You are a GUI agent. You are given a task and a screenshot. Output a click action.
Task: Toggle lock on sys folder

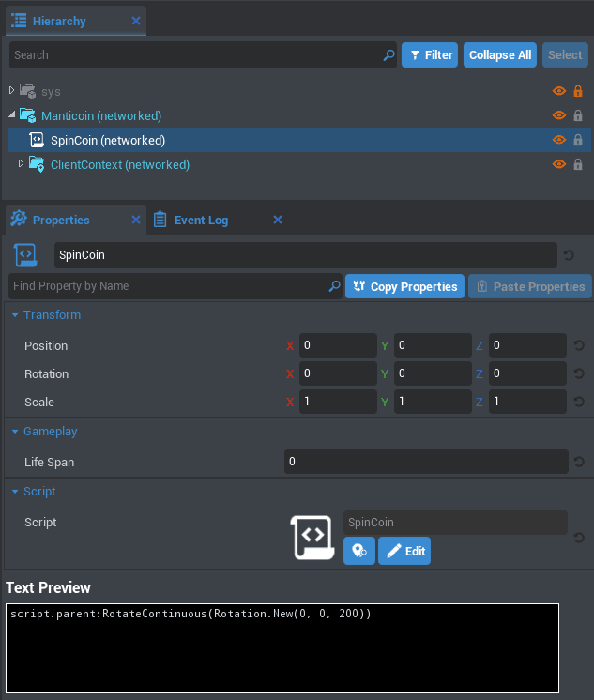pos(578,91)
